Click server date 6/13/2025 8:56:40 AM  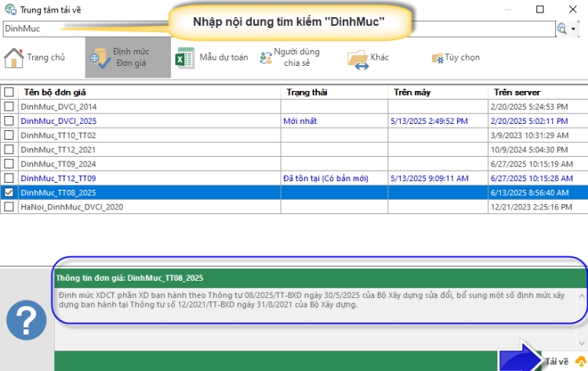tap(529, 193)
